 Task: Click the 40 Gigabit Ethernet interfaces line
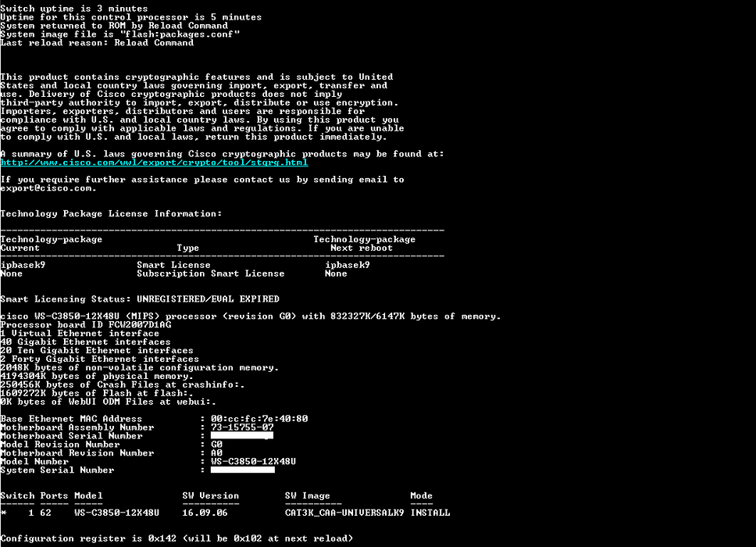pyautogui.click(x=85, y=342)
